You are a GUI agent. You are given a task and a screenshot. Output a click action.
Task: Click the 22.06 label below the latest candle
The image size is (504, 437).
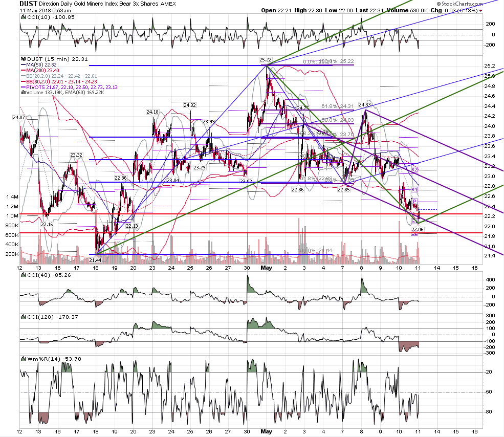[x=418, y=229]
